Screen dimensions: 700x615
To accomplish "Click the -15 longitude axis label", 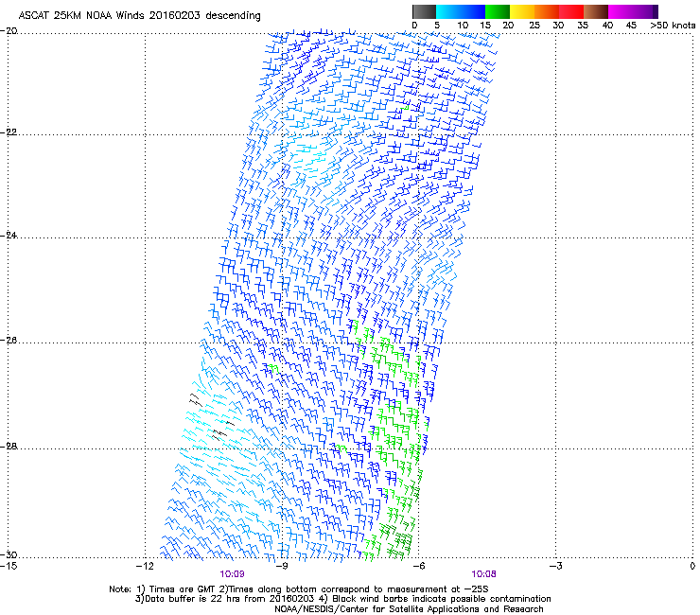I will (x=9, y=566).
